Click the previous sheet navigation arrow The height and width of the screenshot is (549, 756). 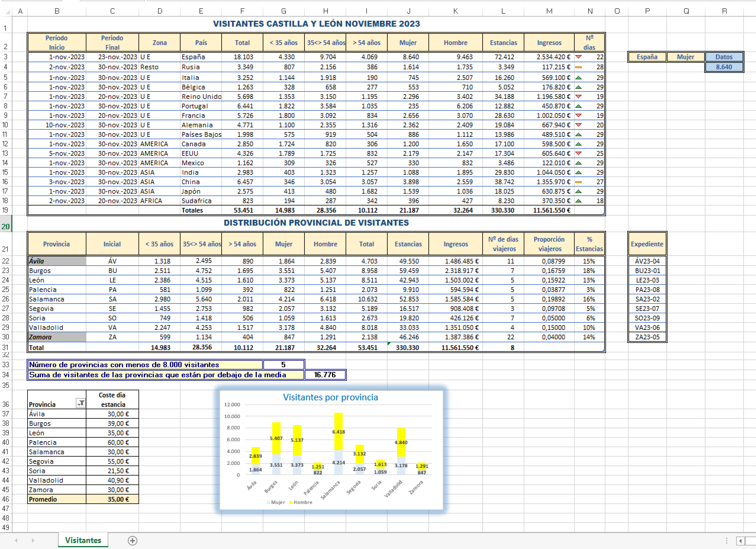16,540
